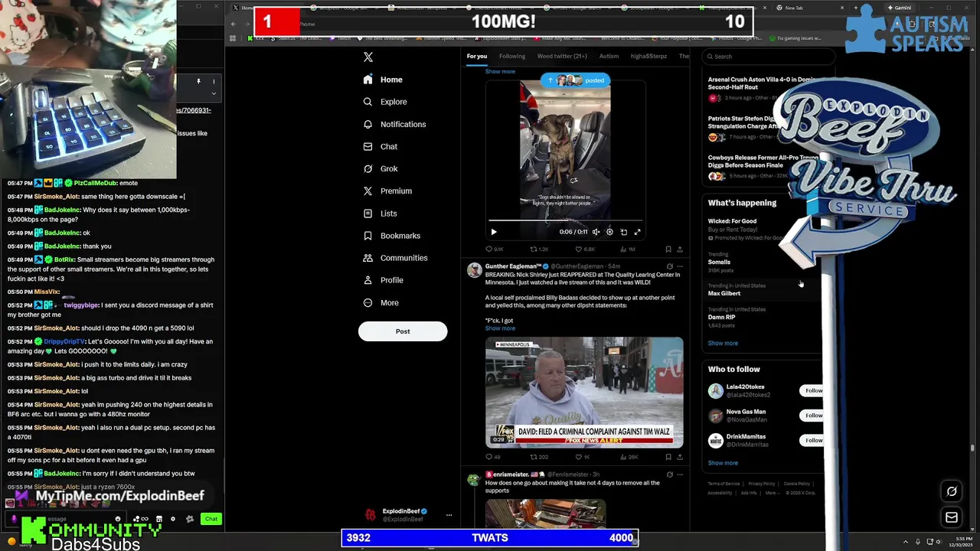Click the Lists icon in sidebar

(x=368, y=214)
